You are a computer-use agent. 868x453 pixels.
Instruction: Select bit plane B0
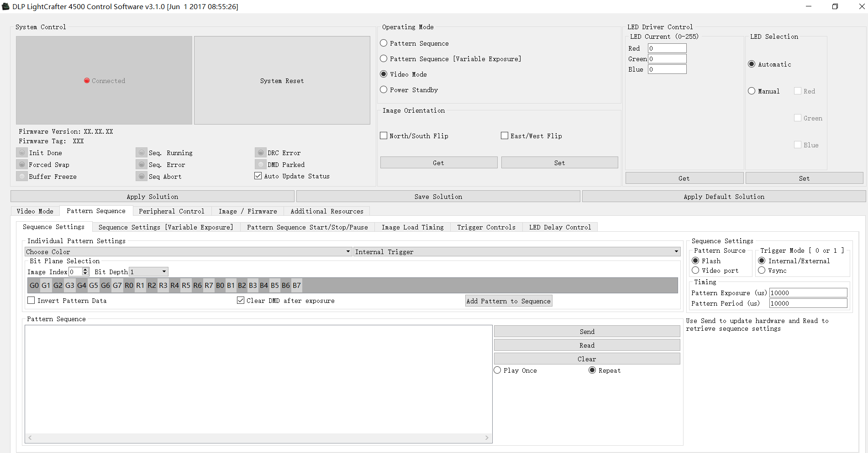click(x=220, y=286)
